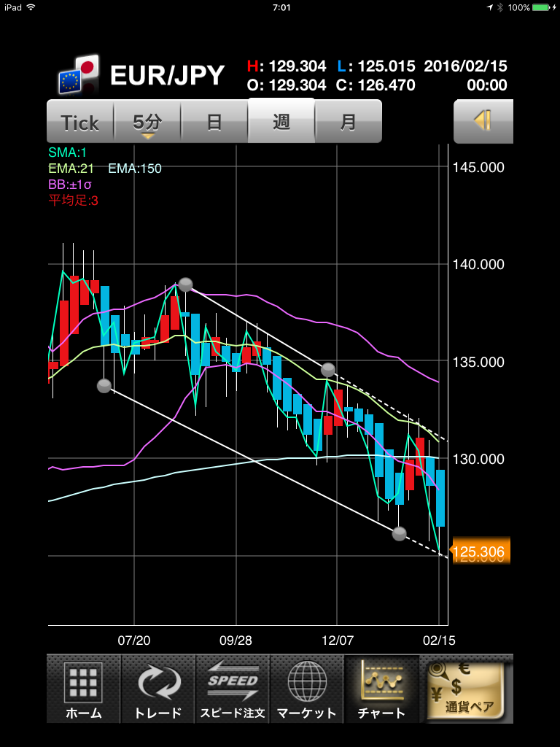Tap the 12/07 date axis label

click(338, 640)
